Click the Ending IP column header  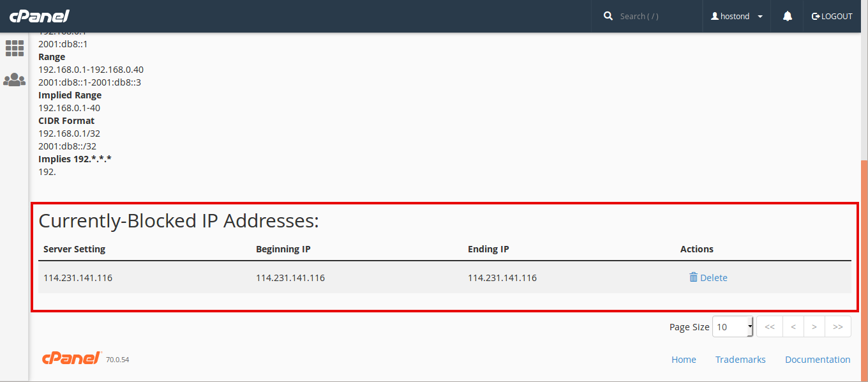[488, 249]
